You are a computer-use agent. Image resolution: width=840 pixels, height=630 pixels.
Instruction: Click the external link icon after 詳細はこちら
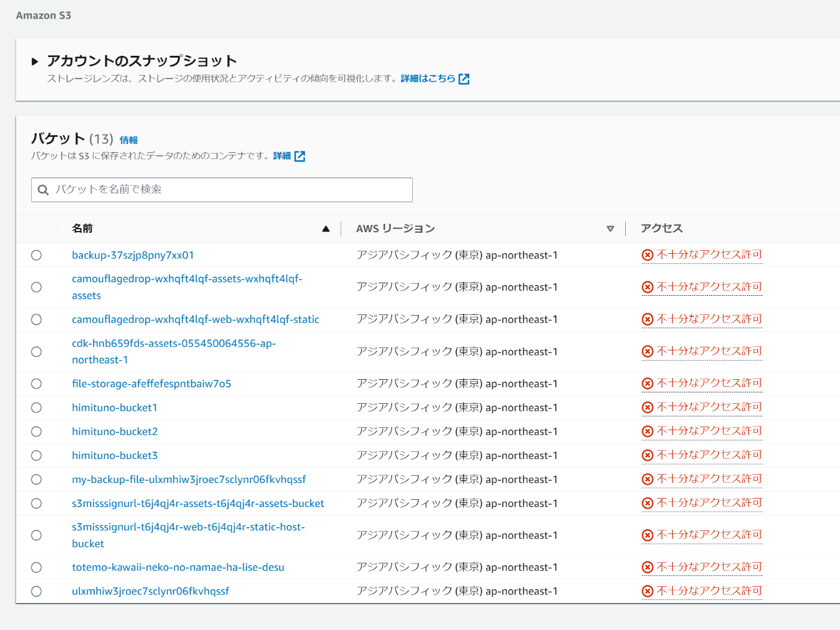click(x=464, y=79)
